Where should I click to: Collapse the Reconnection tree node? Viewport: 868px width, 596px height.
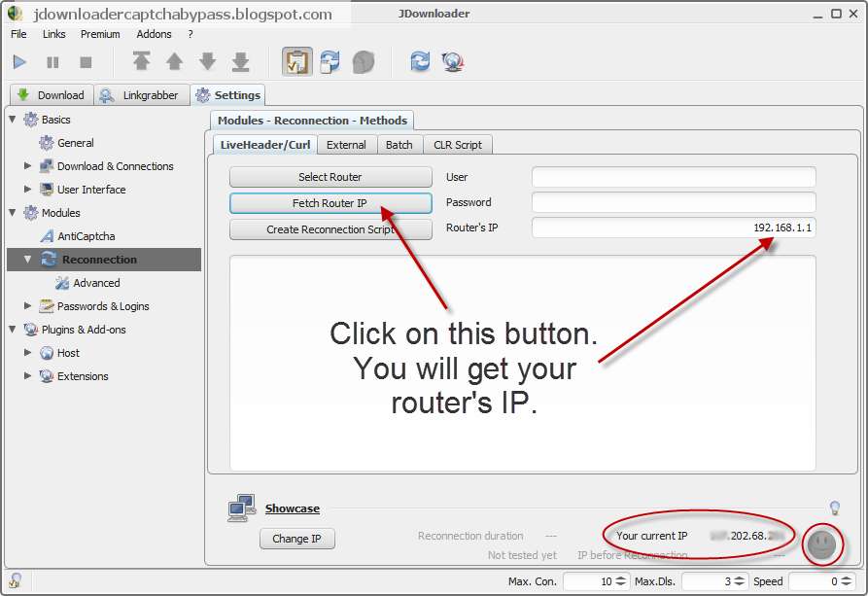pyautogui.click(x=27, y=259)
